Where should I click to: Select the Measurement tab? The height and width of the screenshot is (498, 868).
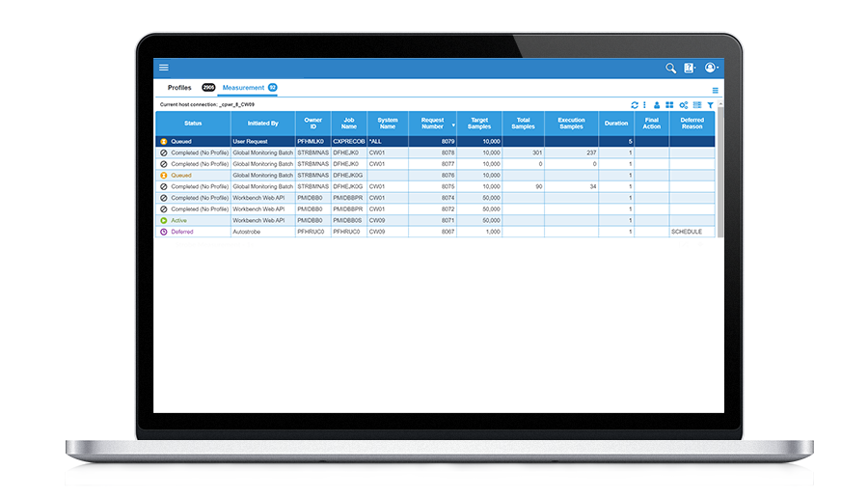(x=243, y=88)
